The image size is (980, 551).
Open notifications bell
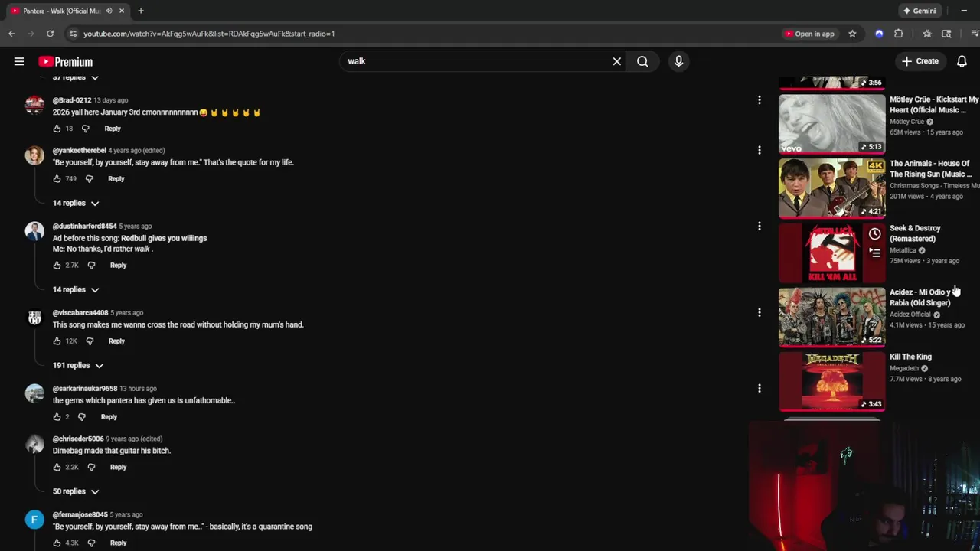962,61
